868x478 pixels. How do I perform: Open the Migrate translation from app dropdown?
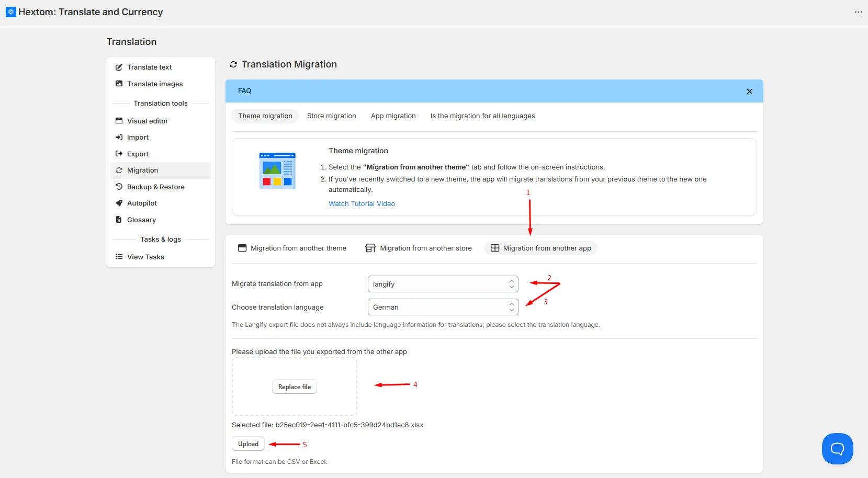[443, 284]
